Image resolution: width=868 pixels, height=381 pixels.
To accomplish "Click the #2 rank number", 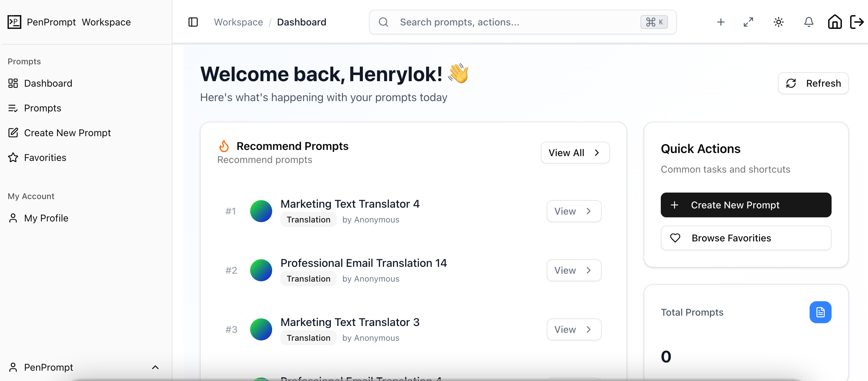I will point(231,270).
